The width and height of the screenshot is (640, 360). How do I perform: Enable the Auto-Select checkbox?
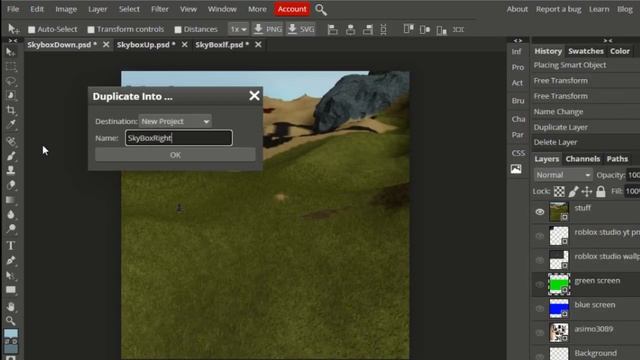31,29
